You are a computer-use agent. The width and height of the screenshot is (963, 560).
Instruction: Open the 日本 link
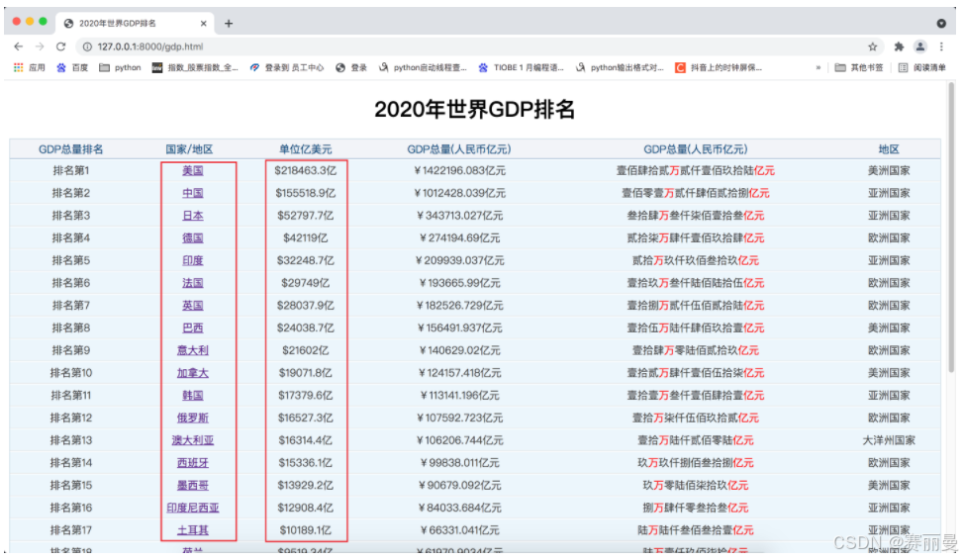(x=193, y=216)
